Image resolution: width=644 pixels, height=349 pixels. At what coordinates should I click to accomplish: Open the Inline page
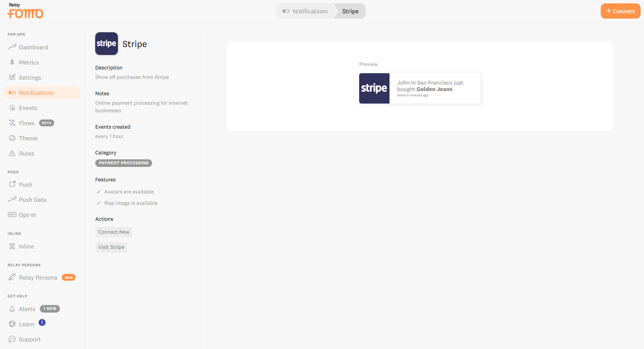42,246
